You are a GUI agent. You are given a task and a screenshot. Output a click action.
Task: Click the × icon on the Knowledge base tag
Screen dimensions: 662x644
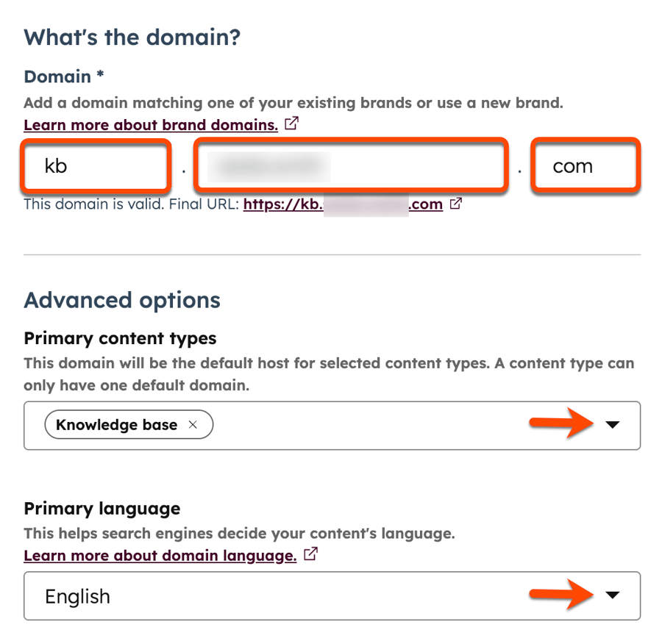point(193,425)
